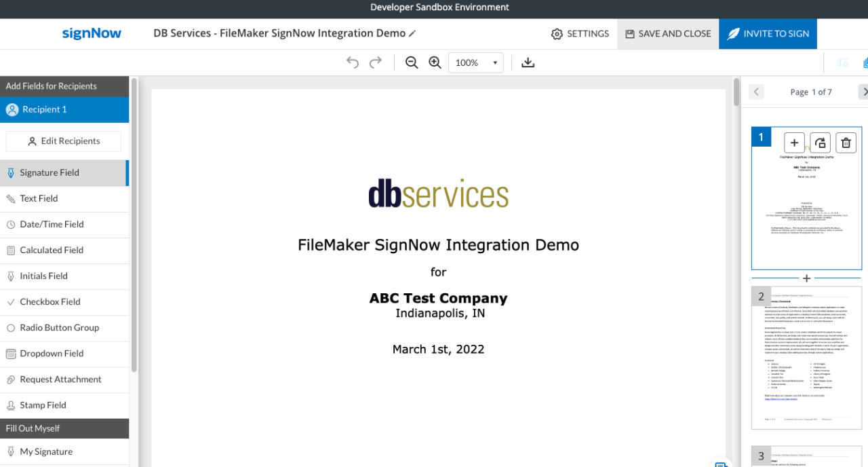Click the My Signature pen icon
This screenshot has height=467, width=868.
[11, 451]
